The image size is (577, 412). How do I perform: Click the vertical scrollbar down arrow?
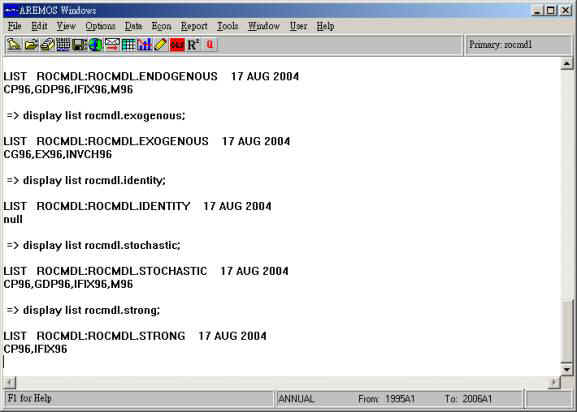coord(567,369)
